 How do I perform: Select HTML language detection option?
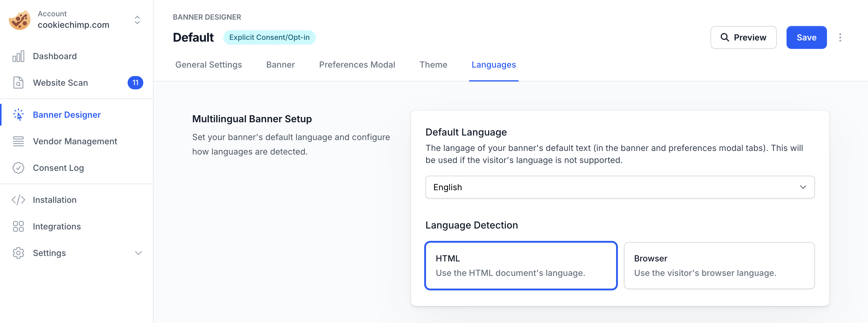point(521,265)
